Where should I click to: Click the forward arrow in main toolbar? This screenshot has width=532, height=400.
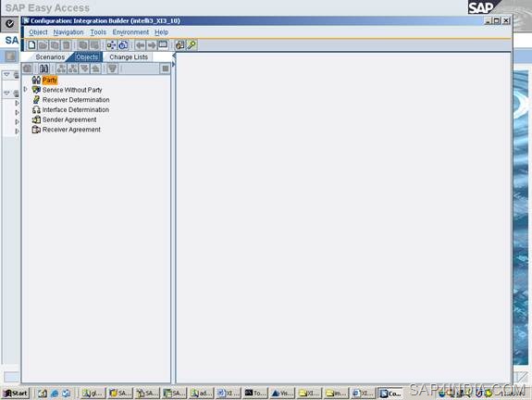click(152, 45)
